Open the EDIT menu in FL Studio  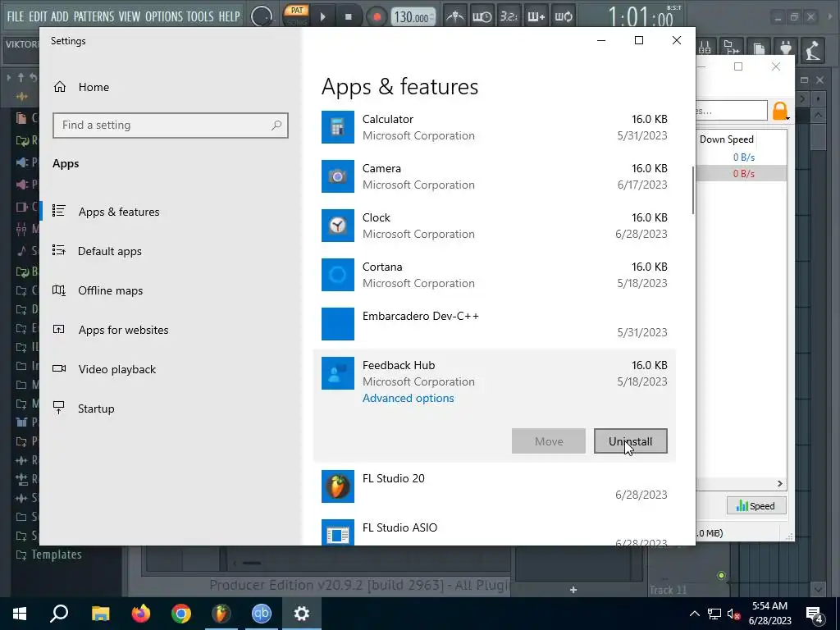(38, 16)
